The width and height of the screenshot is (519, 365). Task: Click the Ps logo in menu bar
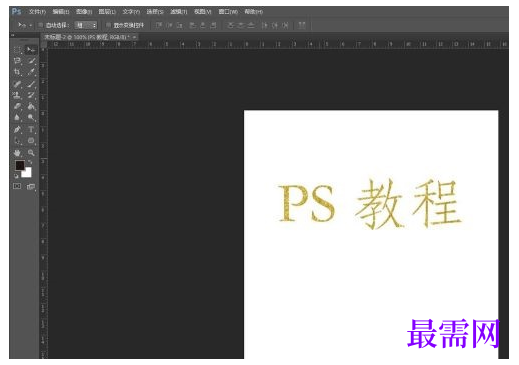click(16, 12)
